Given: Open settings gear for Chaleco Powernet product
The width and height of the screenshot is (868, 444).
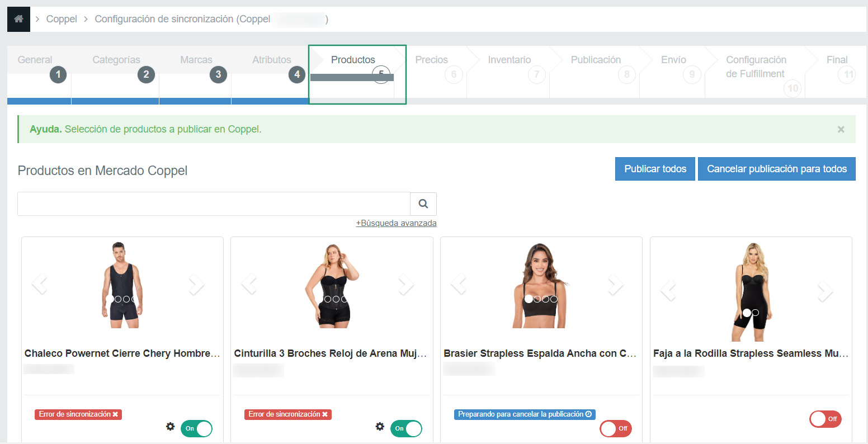Looking at the screenshot, I should point(171,427).
